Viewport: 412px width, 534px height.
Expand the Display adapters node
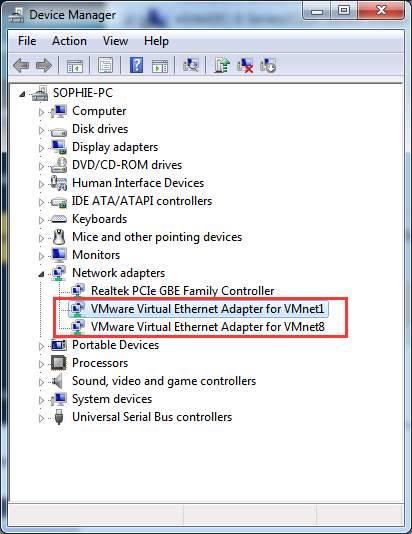(41, 148)
